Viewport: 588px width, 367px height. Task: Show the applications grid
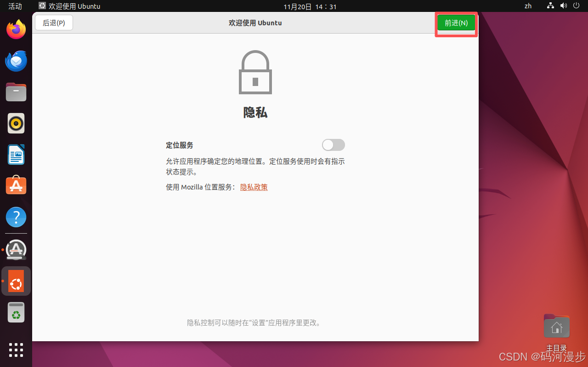point(16,350)
